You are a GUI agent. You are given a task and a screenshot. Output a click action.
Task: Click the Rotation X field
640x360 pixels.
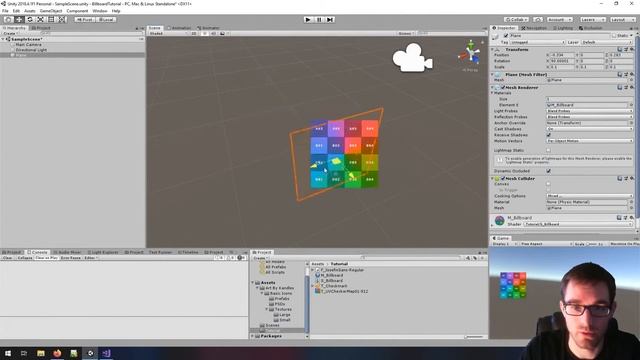tap(562, 61)
